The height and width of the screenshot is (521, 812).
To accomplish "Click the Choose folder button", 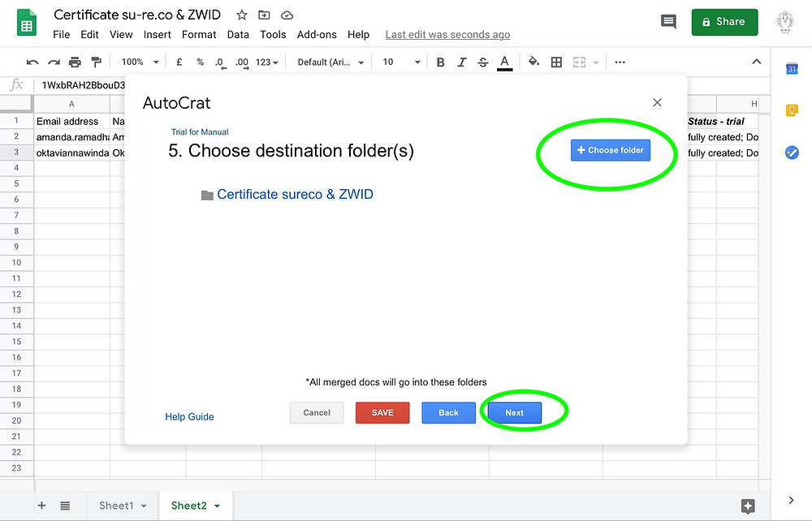I will (x=611, y=150).
